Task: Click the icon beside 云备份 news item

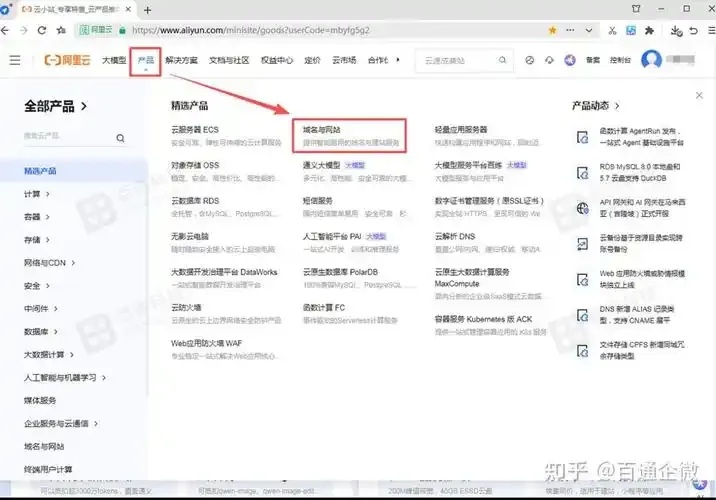Action: pos(583,244)
